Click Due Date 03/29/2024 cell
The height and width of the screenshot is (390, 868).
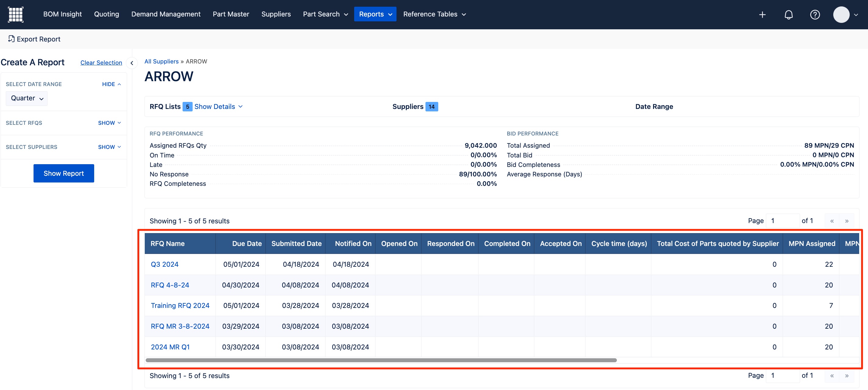point(240,326)
